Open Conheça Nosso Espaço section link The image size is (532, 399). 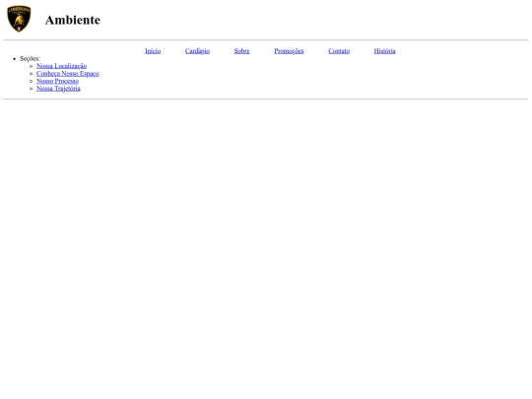(x=68, y=73)
